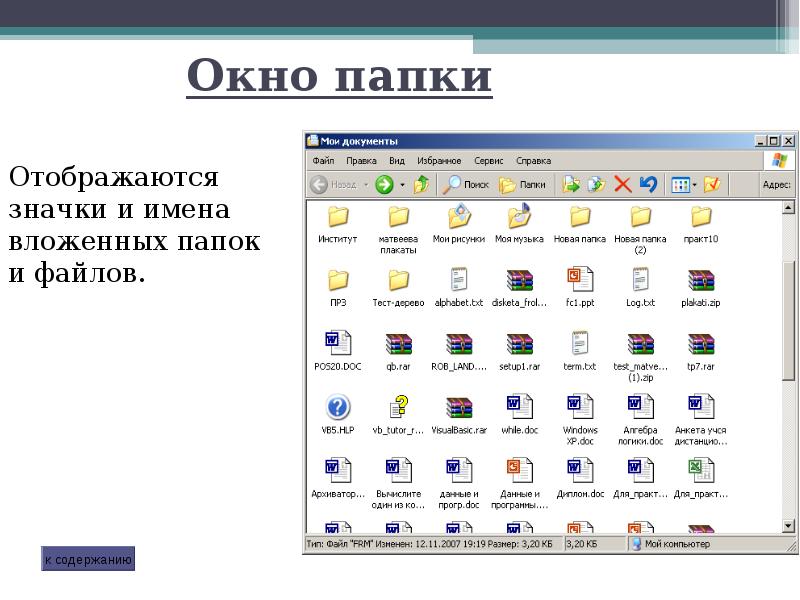Go up one folder level

point(422,184)
